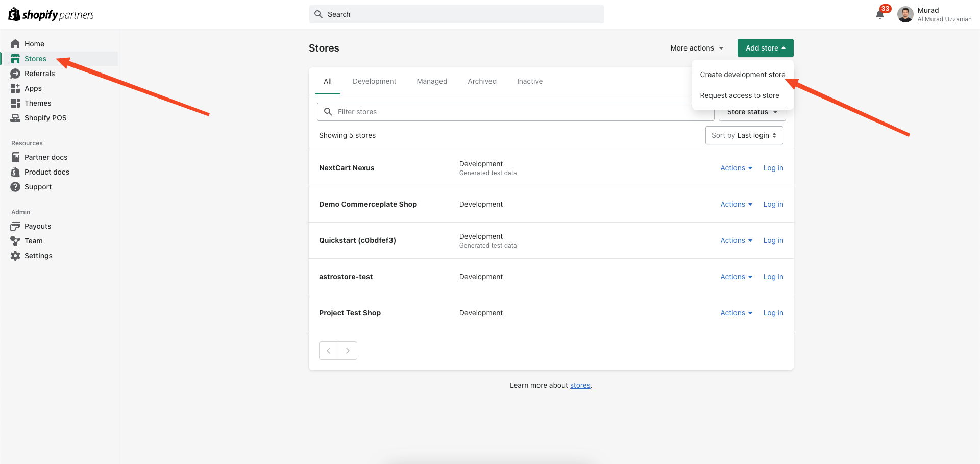
Task: Click the Murad account name text
Action: [x=928, y=10]
